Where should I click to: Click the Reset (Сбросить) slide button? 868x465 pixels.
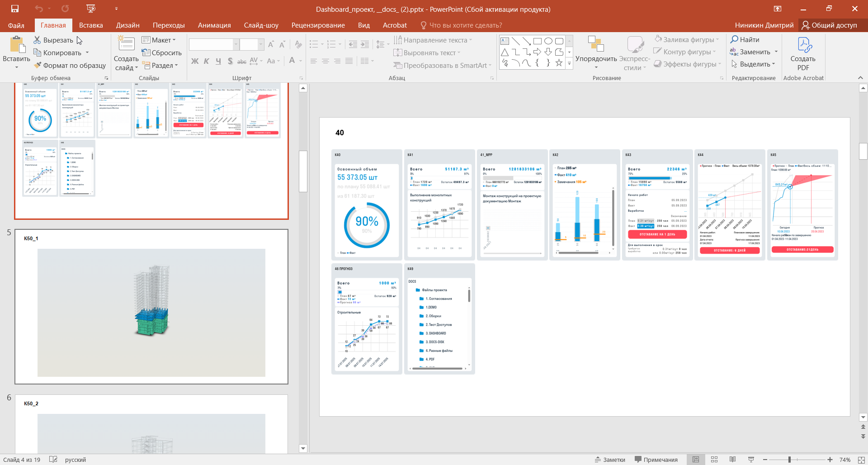click(161, 53)
